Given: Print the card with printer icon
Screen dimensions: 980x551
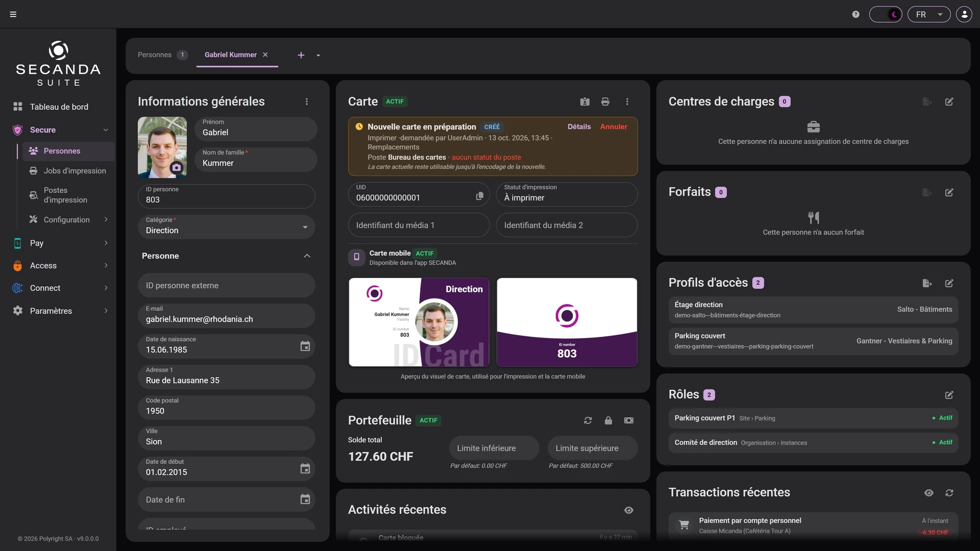Looking at the screenshot, I should 605,102.
